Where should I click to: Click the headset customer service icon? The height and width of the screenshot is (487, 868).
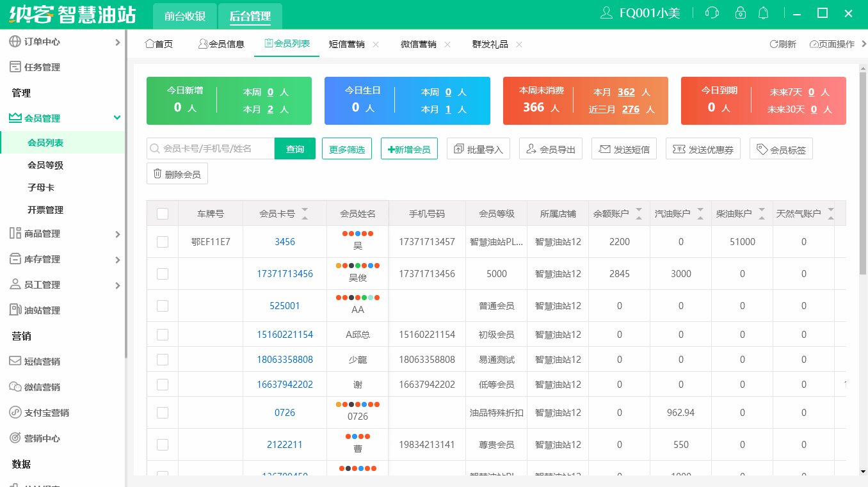(712, 12)
